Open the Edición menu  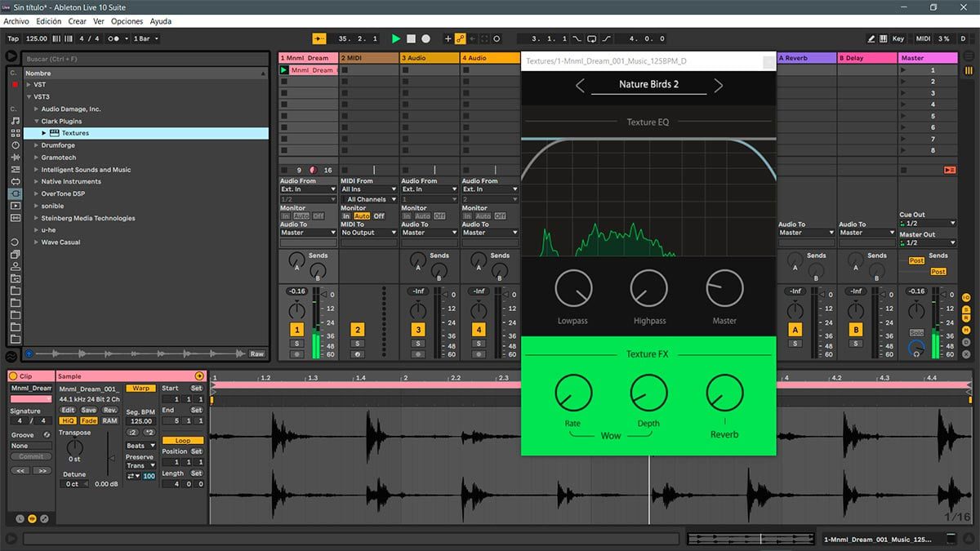point(48,21)
